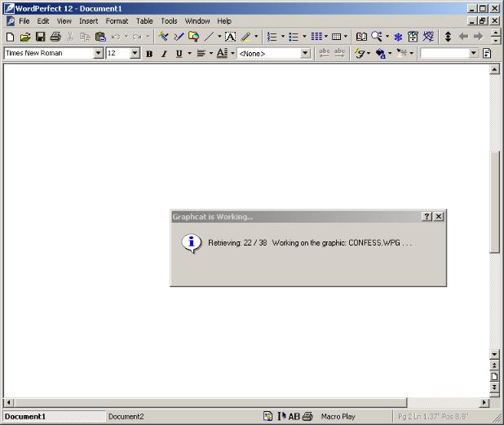Screen dimensions: 504x425
Task: Open the Format menu
Action: coord(117,21)
